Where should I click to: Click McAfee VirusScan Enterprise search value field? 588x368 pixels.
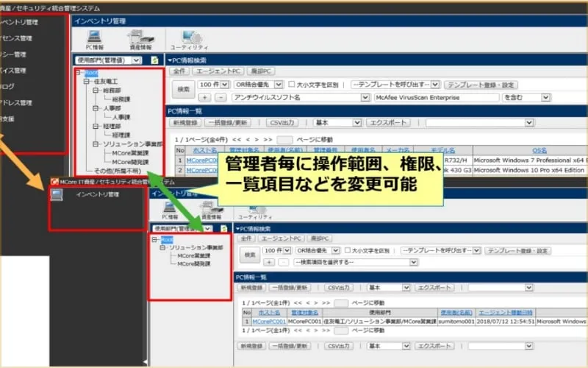[x=437, y=98]
